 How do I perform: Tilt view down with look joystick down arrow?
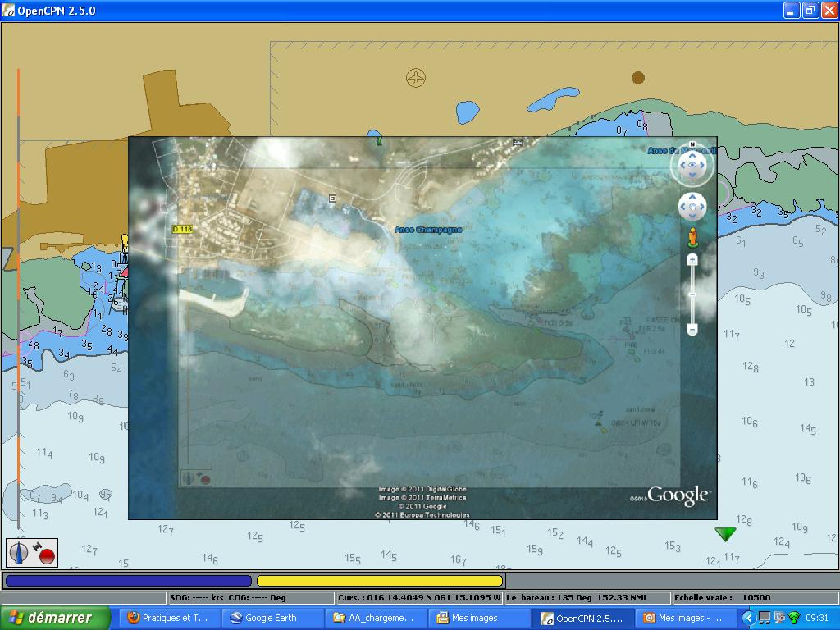coord(692,175)
